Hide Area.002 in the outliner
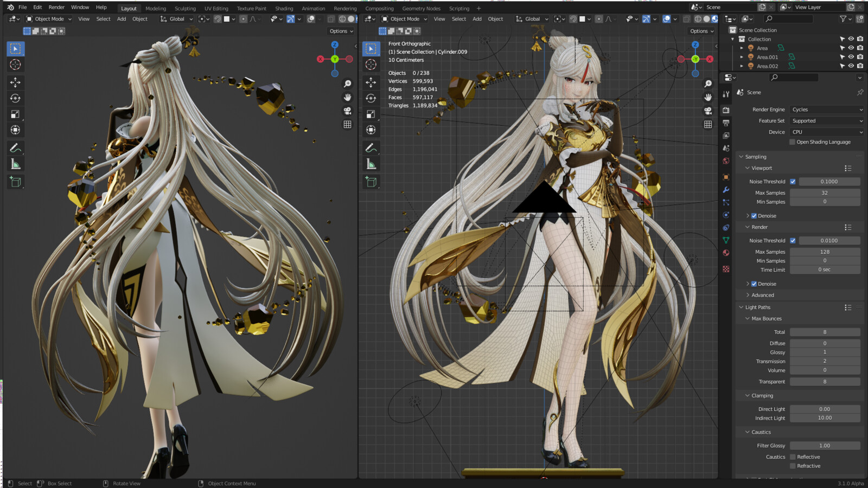This screenshot has width=868, height=488. tap(851, 66)
